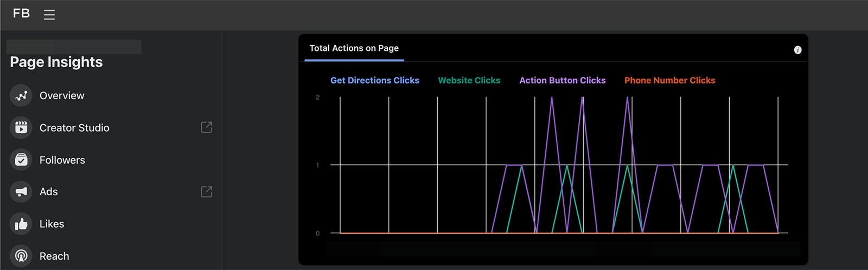The width and height of the screenshot is (868, 270).
Task: Click the Overview chart icon
Action: click(21, 96)
